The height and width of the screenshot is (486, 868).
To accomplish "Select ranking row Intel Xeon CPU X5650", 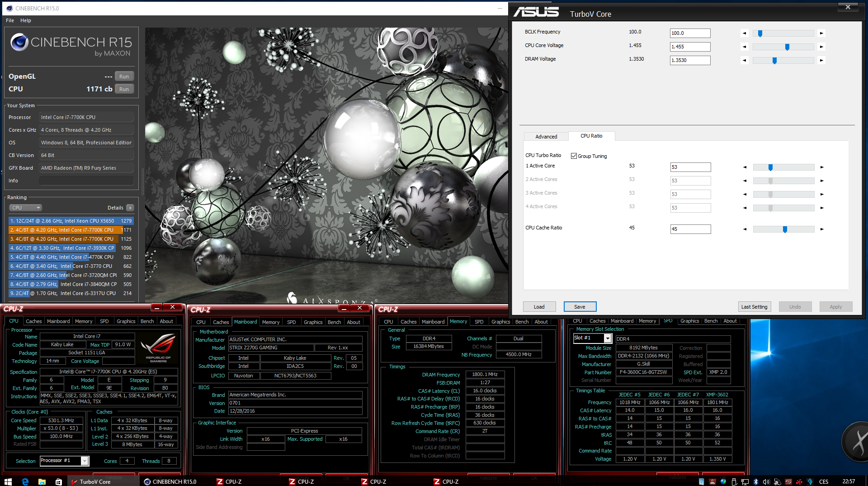I will pos(71,221).
